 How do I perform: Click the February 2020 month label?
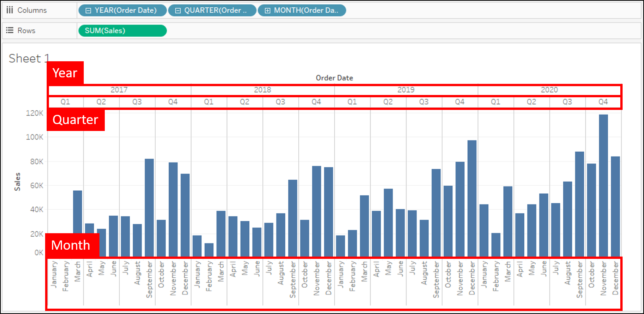(x=496, y=276)
